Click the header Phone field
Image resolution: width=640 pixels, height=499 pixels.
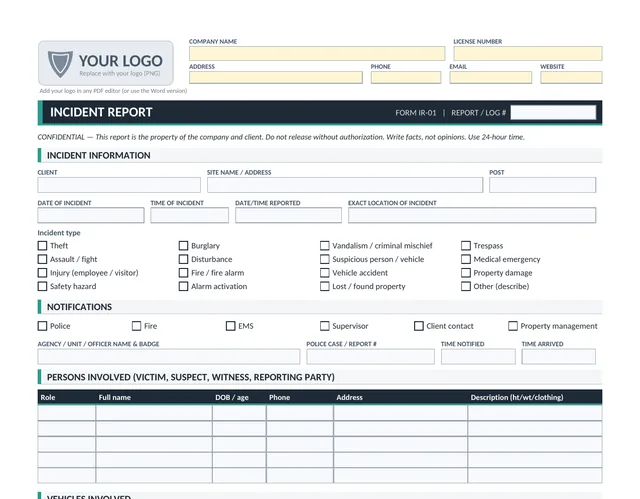(406, 78)
